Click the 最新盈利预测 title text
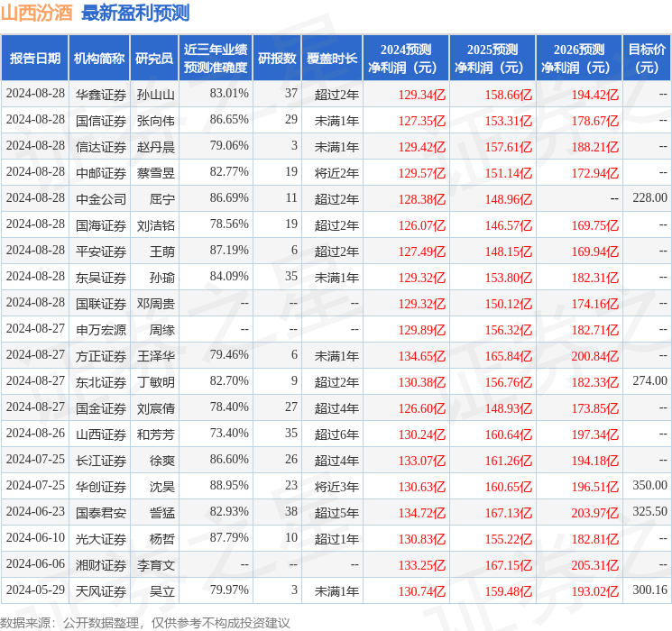The height and width of the screenshot is (631, 672). point(135,13)
